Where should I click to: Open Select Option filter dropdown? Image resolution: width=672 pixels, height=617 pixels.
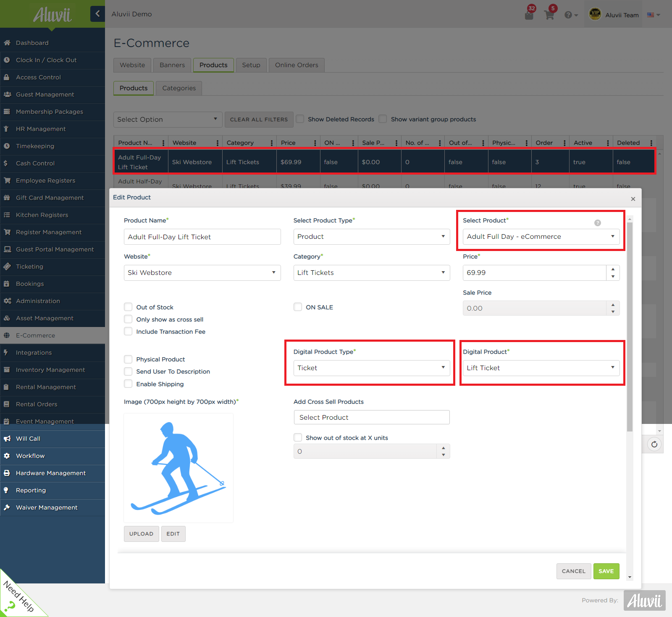click(168, 120)
